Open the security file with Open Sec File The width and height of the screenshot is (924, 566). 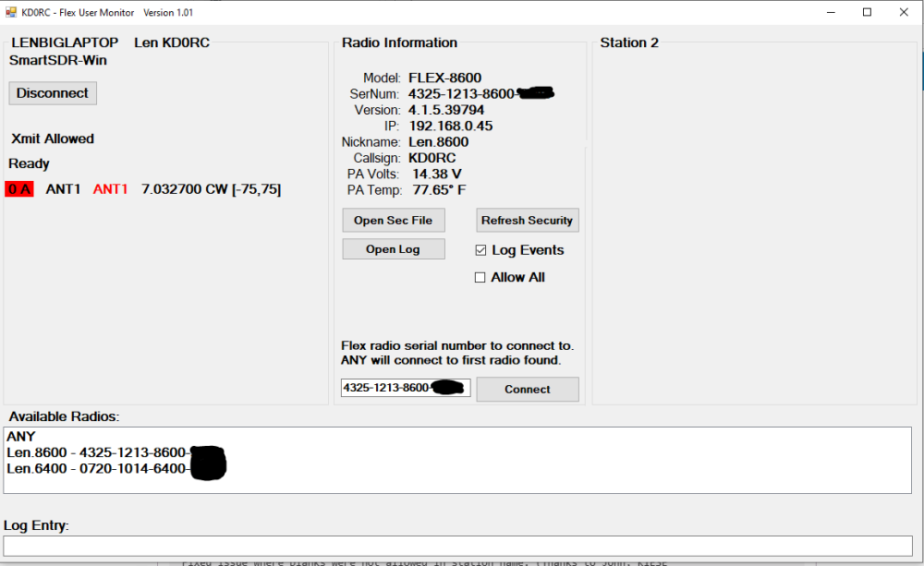click(394, 221)
